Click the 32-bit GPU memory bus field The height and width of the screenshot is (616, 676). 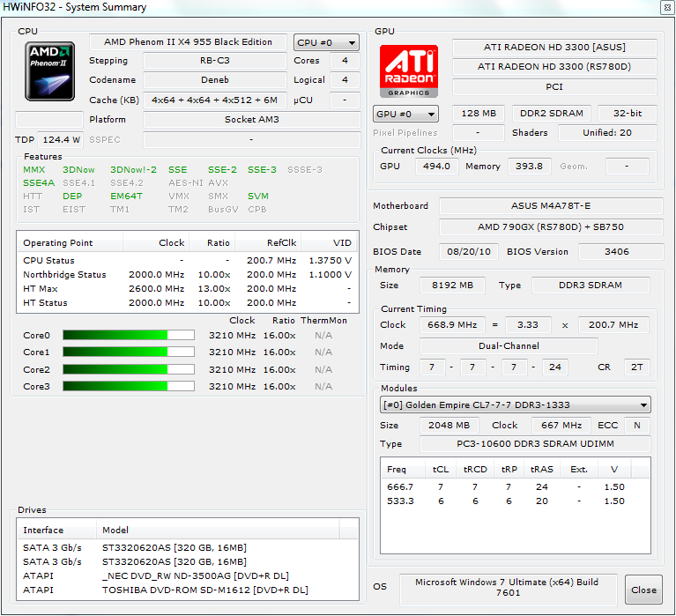click(x=628, y=114)
